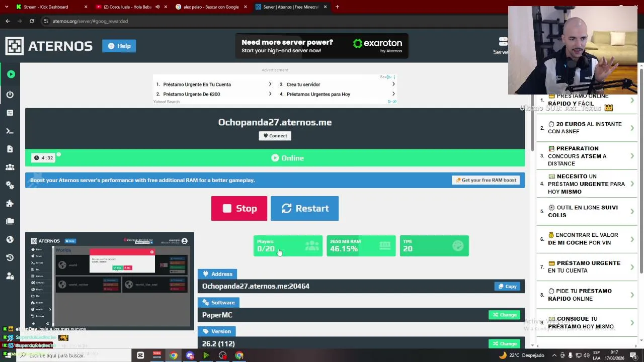Click the Players 0/20 stat card

click(288, 246)
